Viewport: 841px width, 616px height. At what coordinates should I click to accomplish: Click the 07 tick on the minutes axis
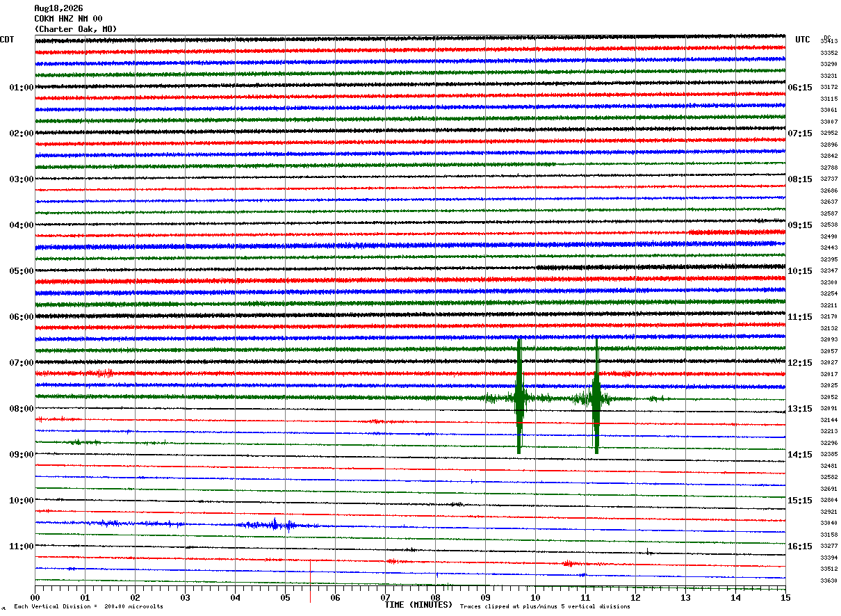(385, 597)
